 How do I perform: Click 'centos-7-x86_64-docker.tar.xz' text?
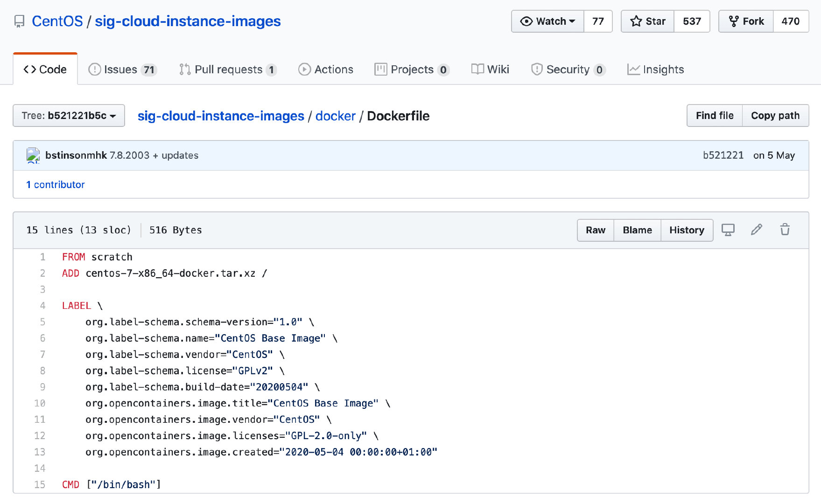pyautogui.click(x=171, y=273)
